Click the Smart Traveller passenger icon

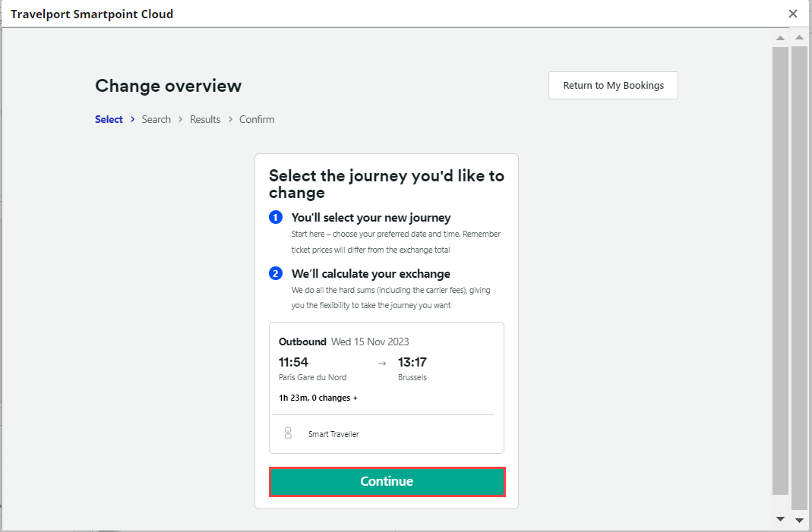coord(288,433)
